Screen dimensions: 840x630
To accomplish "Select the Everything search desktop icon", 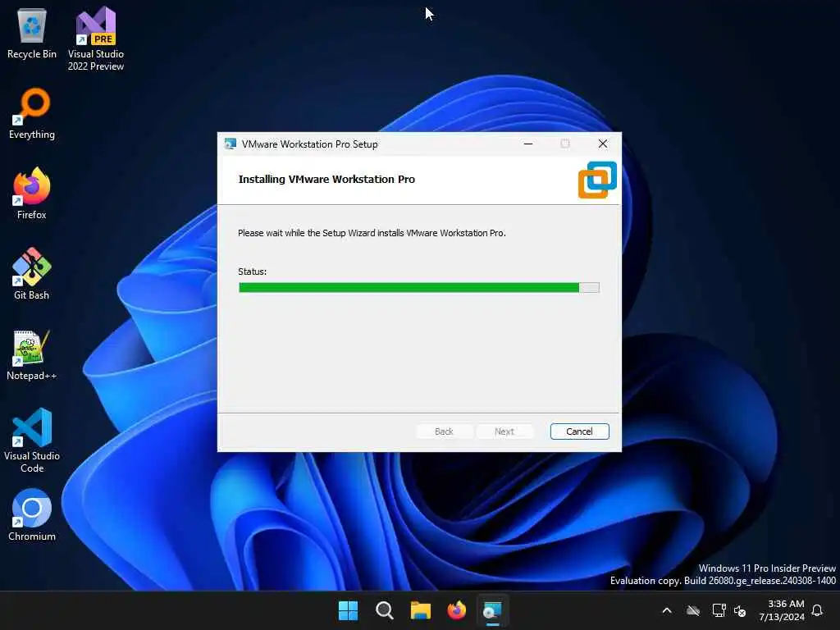I will [x=32, y=114].
